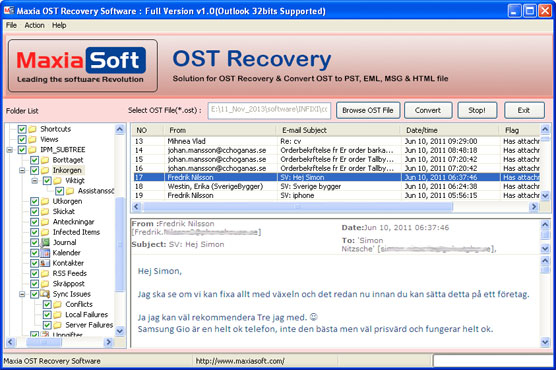
Task: Click the Skickat folder icon
Action: coord(45,211)
